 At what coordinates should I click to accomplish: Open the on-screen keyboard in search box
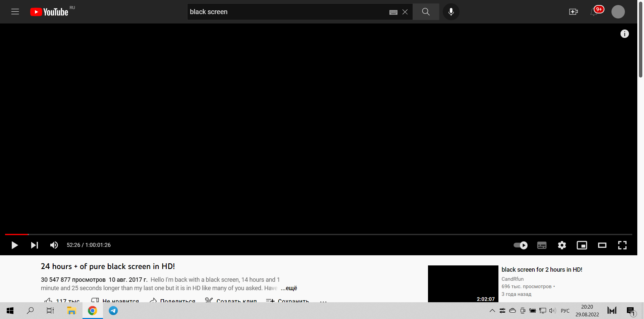point(393,12)
